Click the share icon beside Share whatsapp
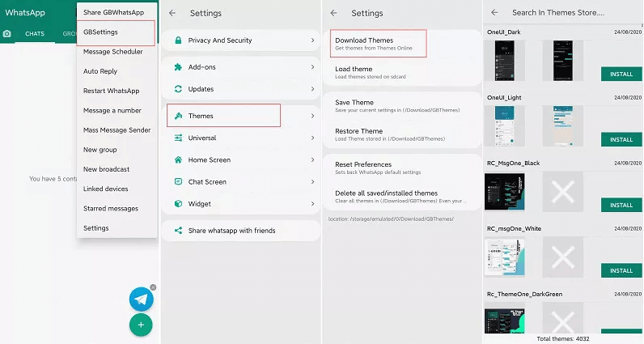The image size is (644, 344). 178,231
